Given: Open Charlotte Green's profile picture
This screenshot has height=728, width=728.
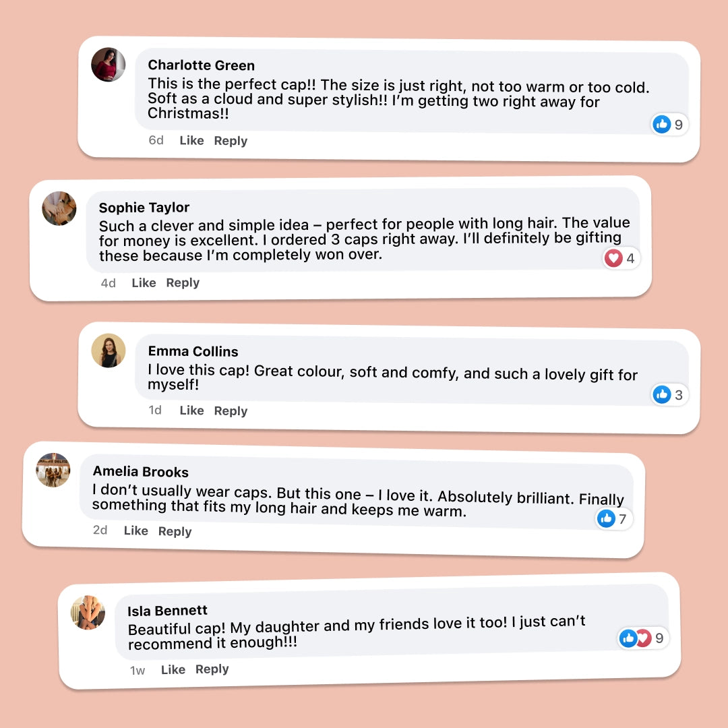Looking at the screenshot, I should point(109,65).
